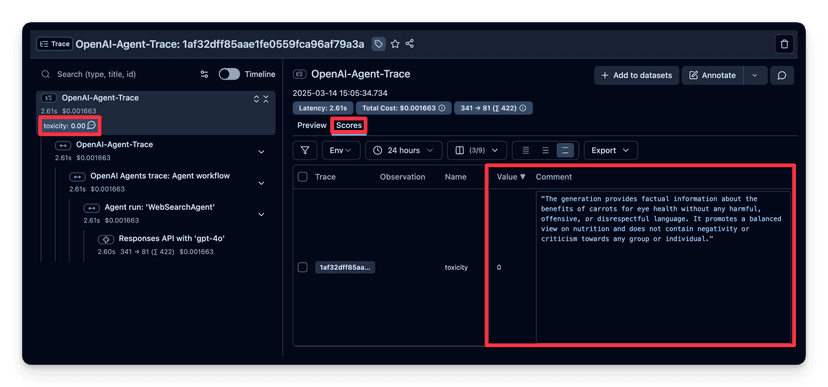
Task: Open tree view settings sliders icon
Action: (204, 74)
